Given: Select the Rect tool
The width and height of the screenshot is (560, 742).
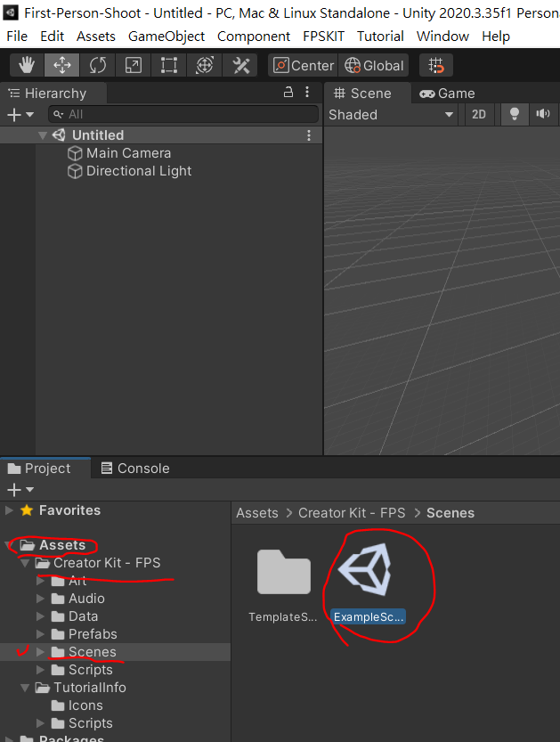Looking at the screenshot, I should pos(169,65).
